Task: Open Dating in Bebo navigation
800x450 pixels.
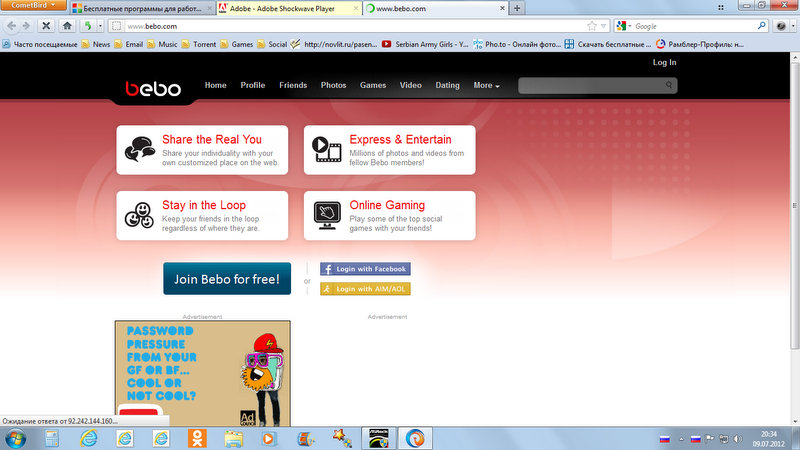Action: 447,85
